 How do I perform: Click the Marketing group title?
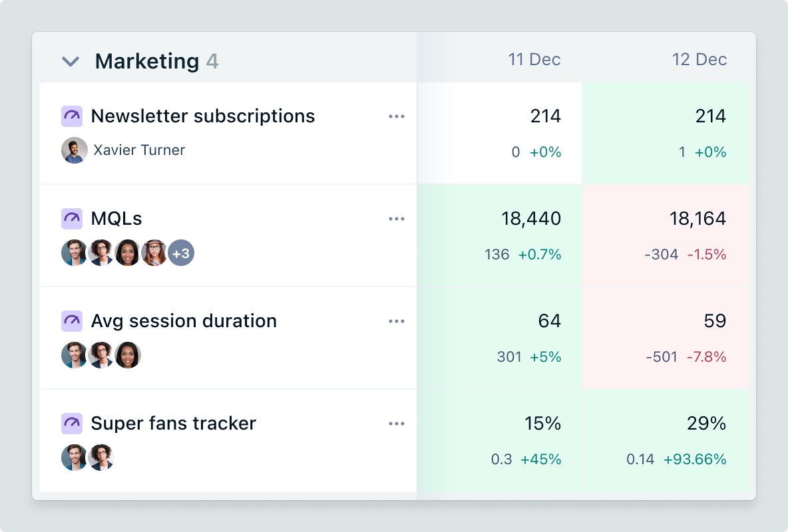coord(147,61)
